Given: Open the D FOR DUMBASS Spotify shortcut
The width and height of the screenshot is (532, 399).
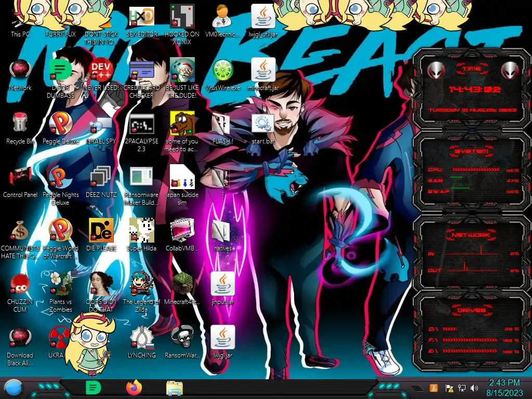Looking at the screenshot, I should pyautogui.click(x=61, y=79).
